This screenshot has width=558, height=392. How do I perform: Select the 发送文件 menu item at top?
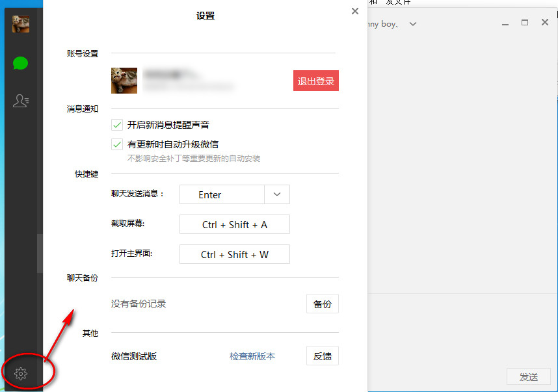pos(399,3)
